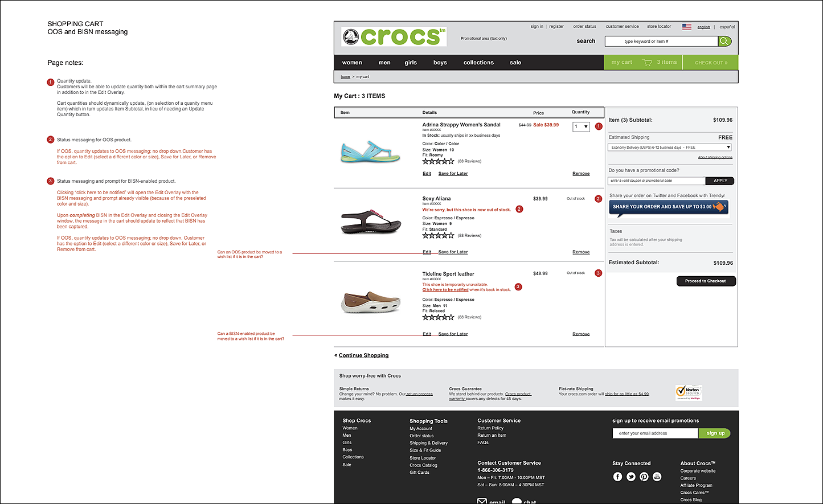The height and width of the screenshot is (504, 823).
Task: Click the Facebook icon under Stay Connected
Action: tap(617, 477)
